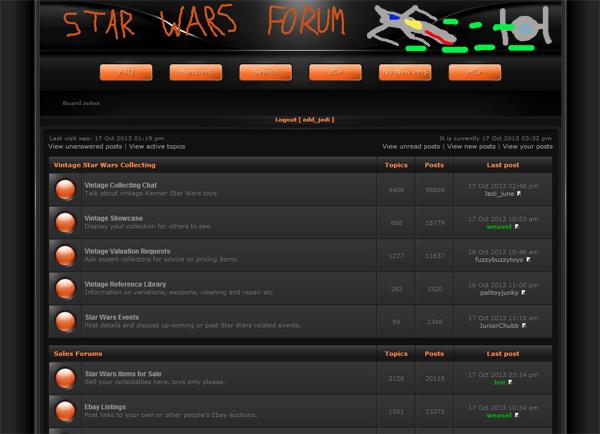The height and width of the screenshot is (434, 600).
Task: Click the orange icon beside Ebay Listings
Action: click(x=65, y=411)
